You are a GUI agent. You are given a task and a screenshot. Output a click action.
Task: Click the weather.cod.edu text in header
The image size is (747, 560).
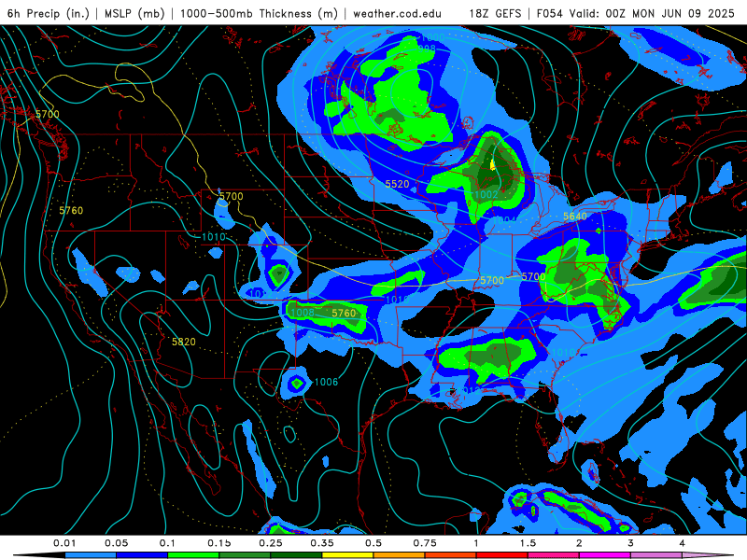397,13
